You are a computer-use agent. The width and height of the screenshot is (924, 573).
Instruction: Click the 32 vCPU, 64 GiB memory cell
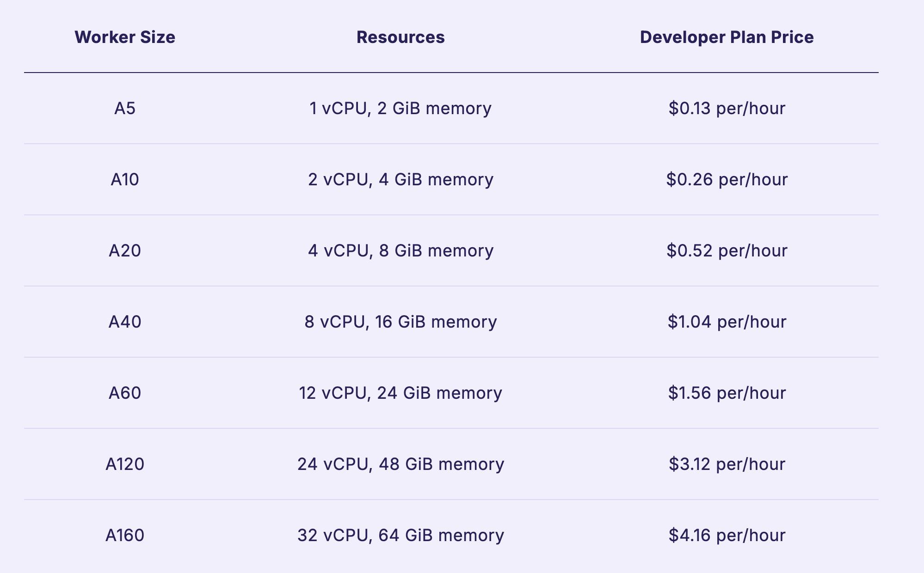tap(400, 536)
